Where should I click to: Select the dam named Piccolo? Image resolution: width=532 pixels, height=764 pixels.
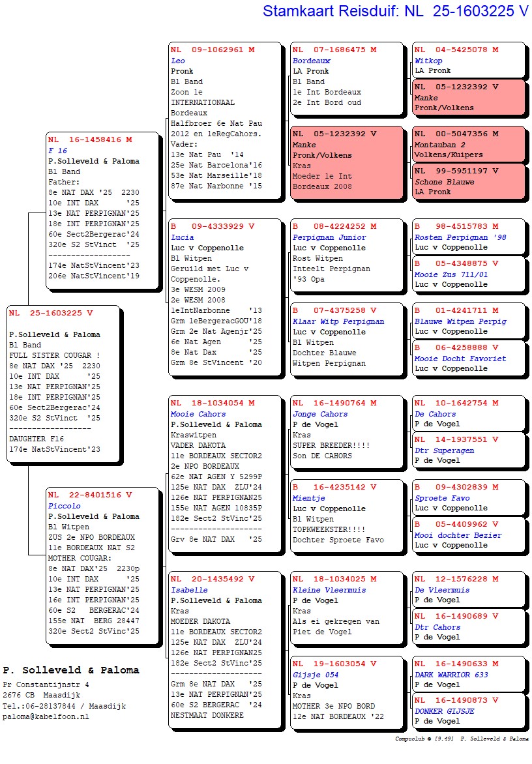pos(64,506)
